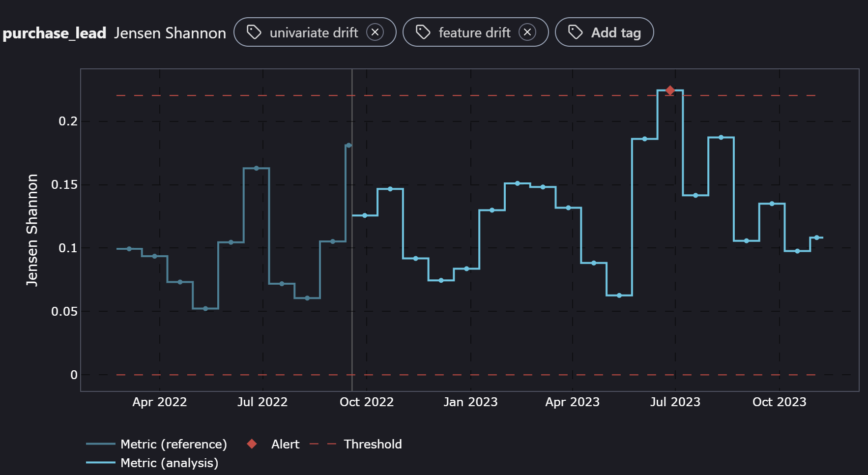Screen dimensions: 868x475
Task: Select the univariate drift tag label
Action: (x=314, y=32)
